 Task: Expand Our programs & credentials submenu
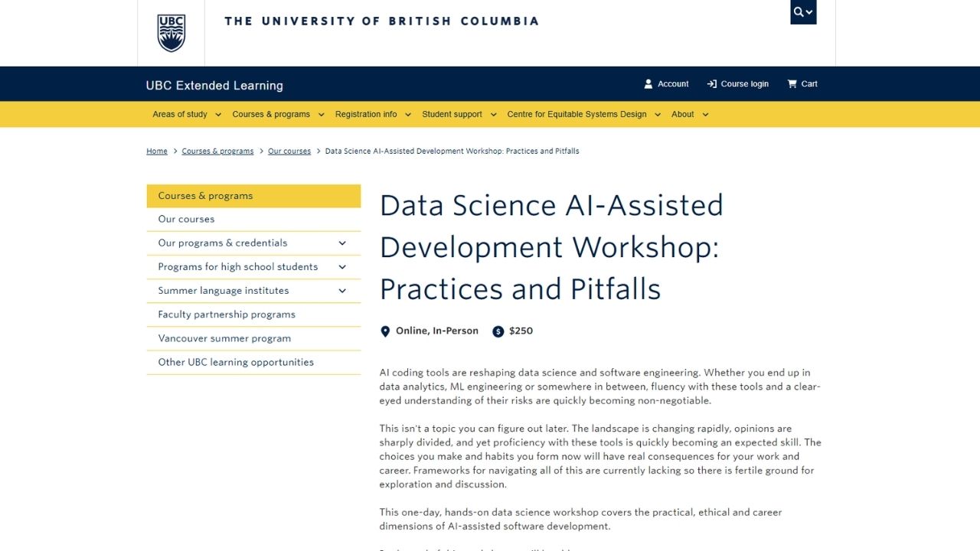[x=342, y=243]
